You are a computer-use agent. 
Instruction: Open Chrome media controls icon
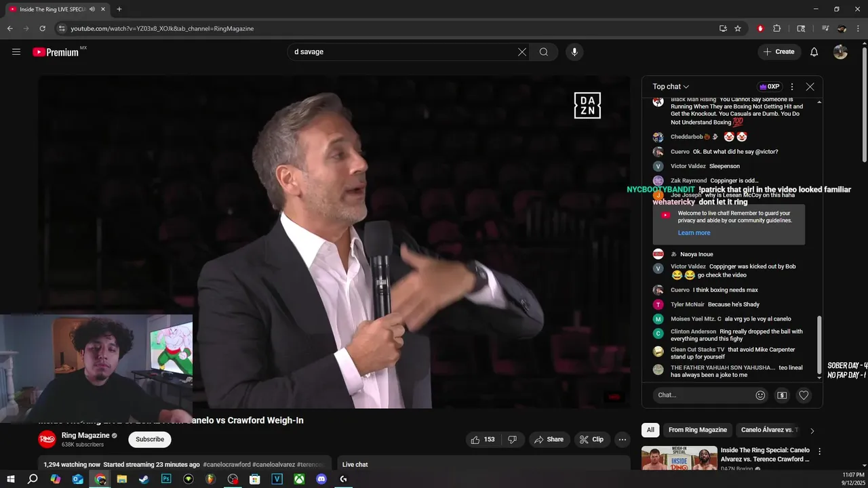pos(825,28)
